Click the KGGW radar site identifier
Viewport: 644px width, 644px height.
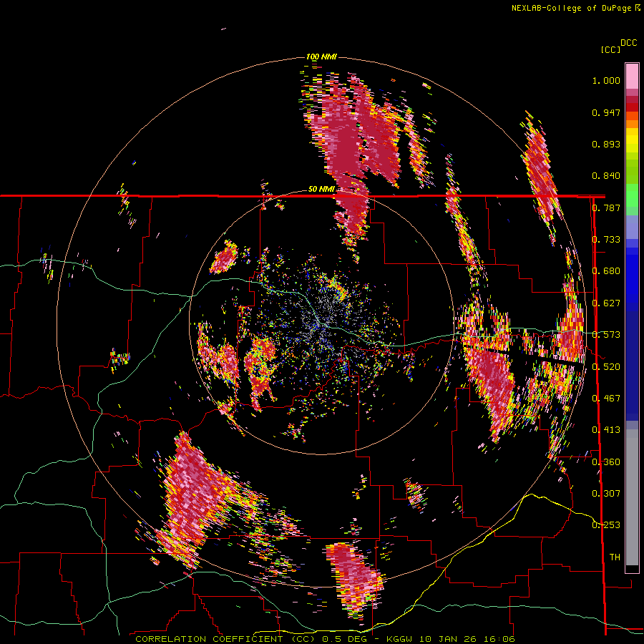pos(401,639)
